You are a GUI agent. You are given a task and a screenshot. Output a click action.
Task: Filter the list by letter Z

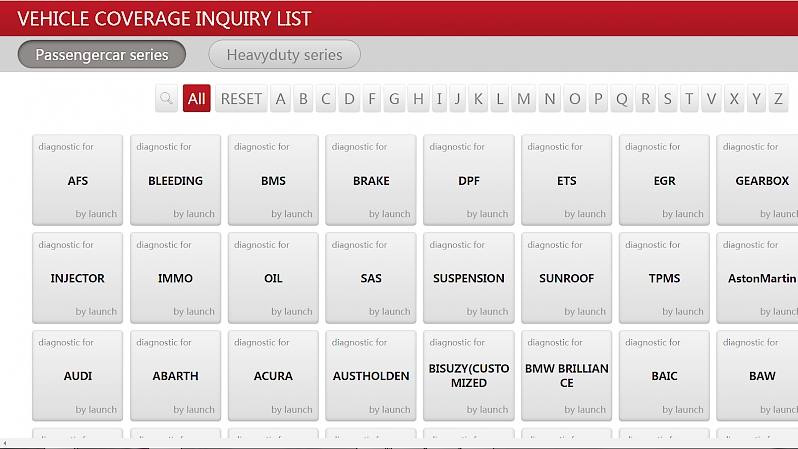(778, 98)
